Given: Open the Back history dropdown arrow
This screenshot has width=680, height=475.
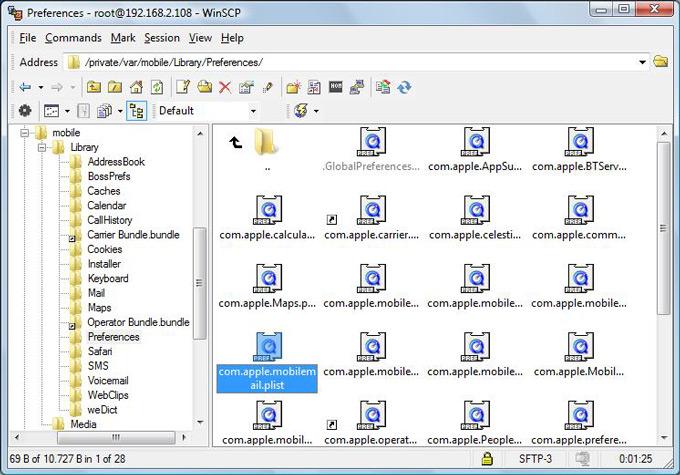Looking at the screenshot, I should pyautogui.click(x=41, y=87).
